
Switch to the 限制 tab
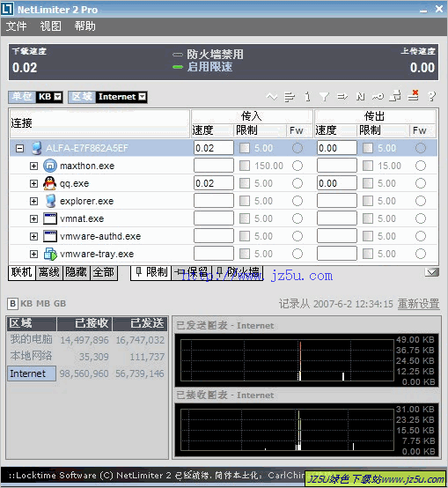pyautogui.click(x=151, y=273)
